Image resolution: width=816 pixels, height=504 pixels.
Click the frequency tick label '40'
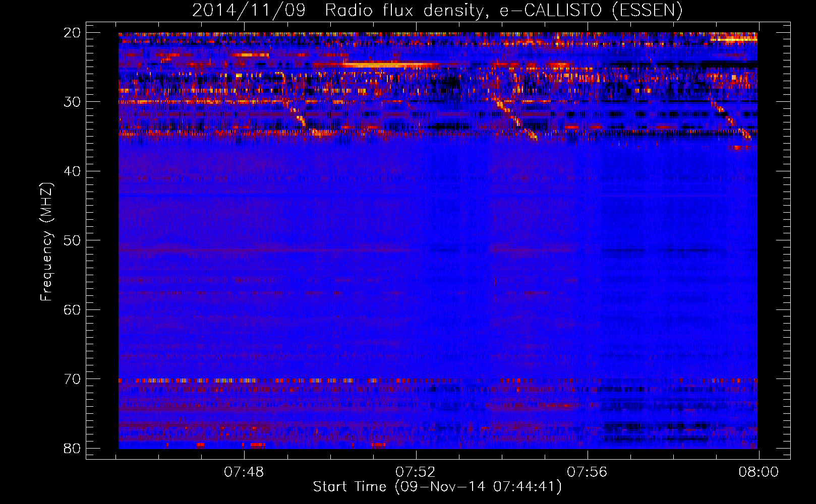72,171
